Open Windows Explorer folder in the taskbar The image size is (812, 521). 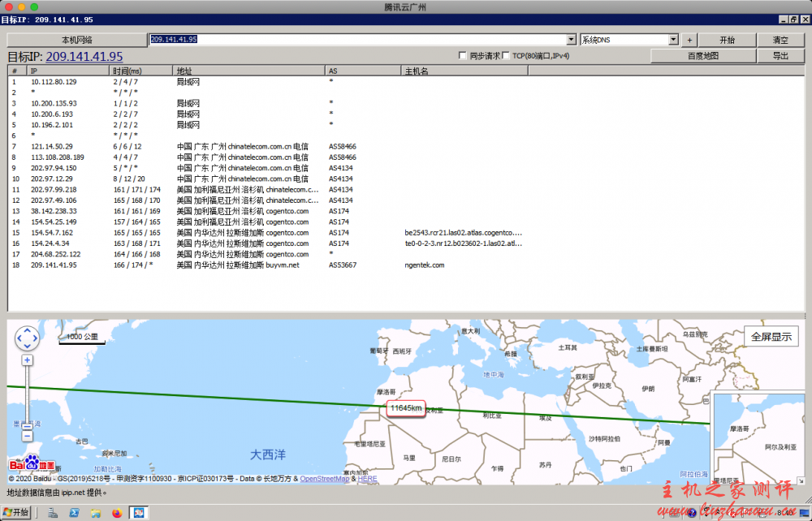pos(96,513)
